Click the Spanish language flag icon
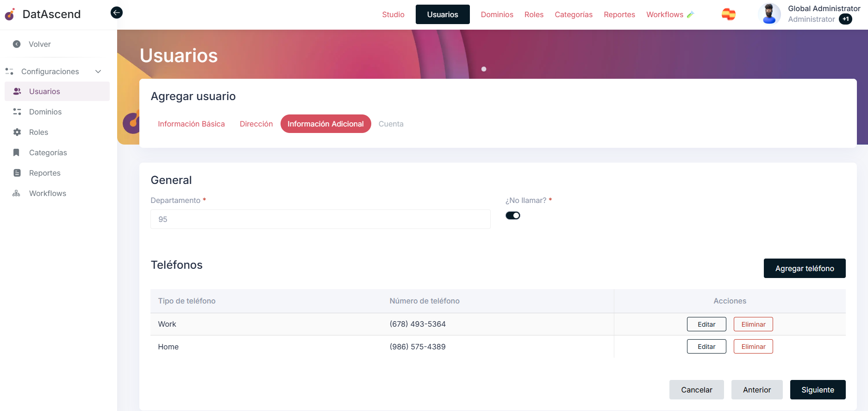 click(728, 14)
